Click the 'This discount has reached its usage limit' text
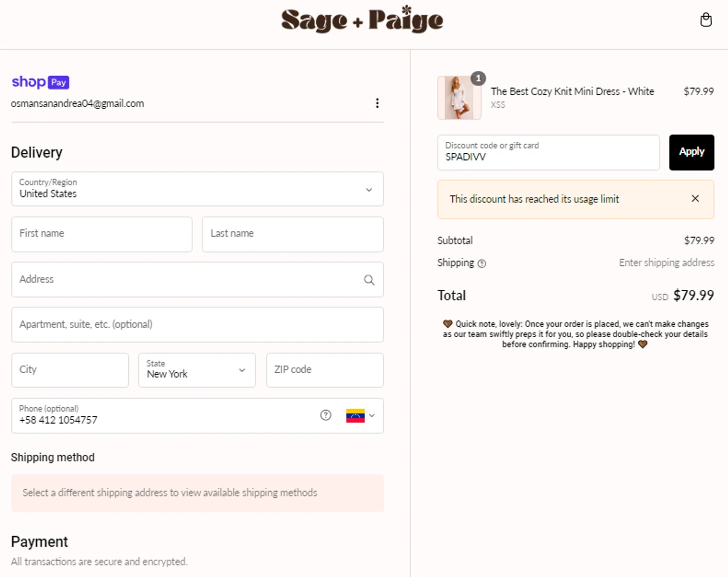This screenshot has height=577, width=728. coord(534,199)
